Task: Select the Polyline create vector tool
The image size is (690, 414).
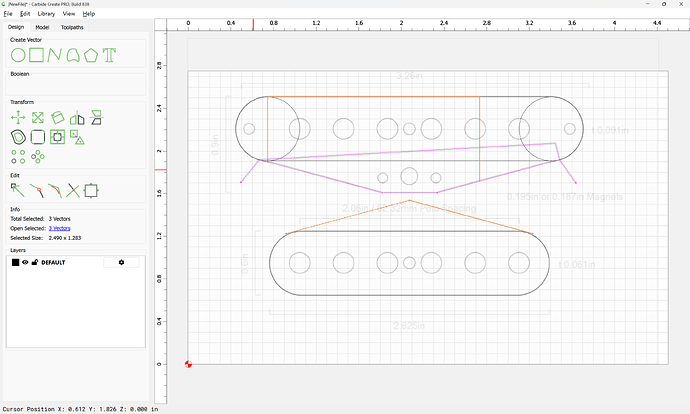Action: tap(55, 55)
